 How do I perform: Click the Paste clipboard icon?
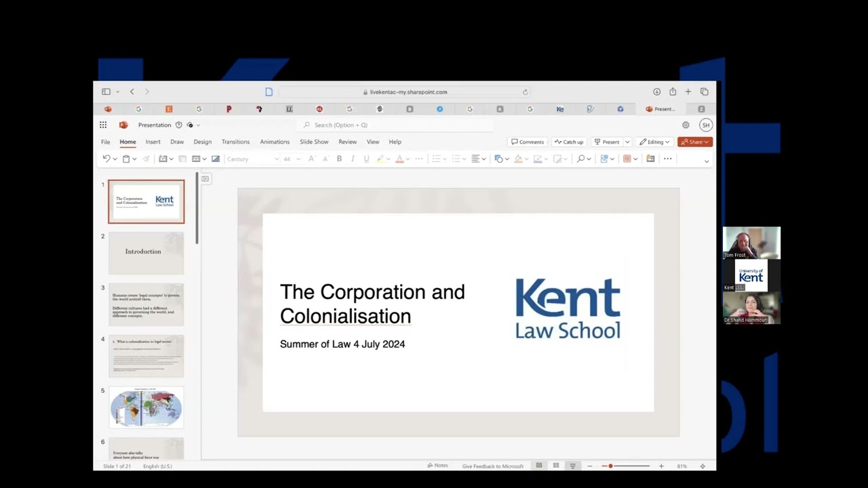[126, 159]
